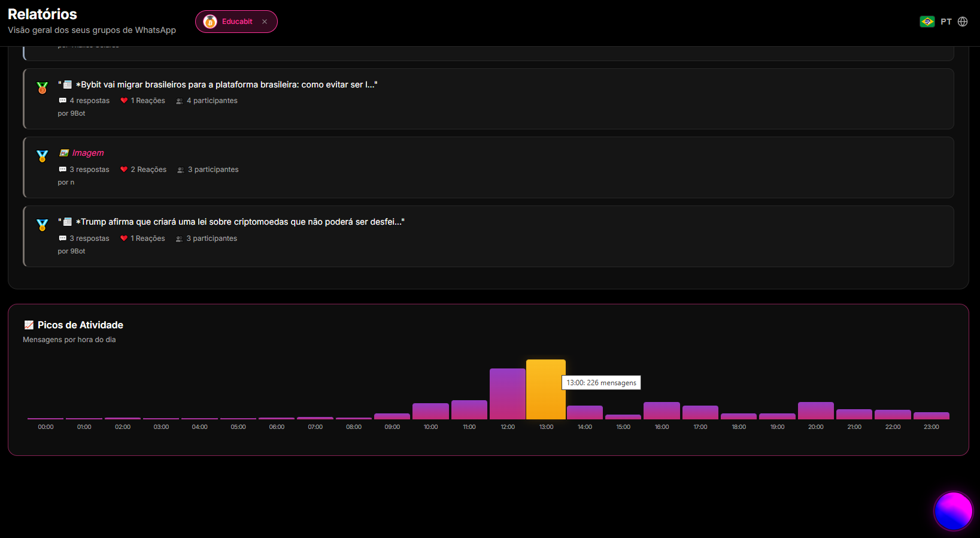The width and height of the screenshot is (980, 538).
Task: Click the newspaper icon on Bybit post
Action: point(68,84)
